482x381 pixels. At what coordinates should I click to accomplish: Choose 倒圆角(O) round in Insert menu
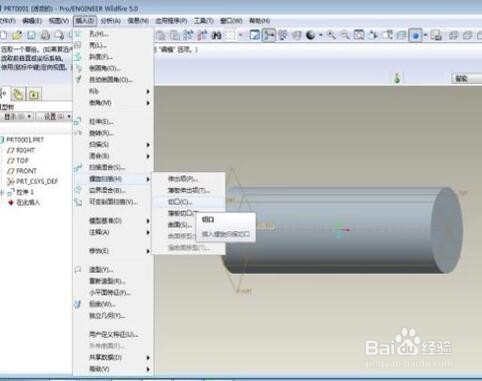[113, 68]
